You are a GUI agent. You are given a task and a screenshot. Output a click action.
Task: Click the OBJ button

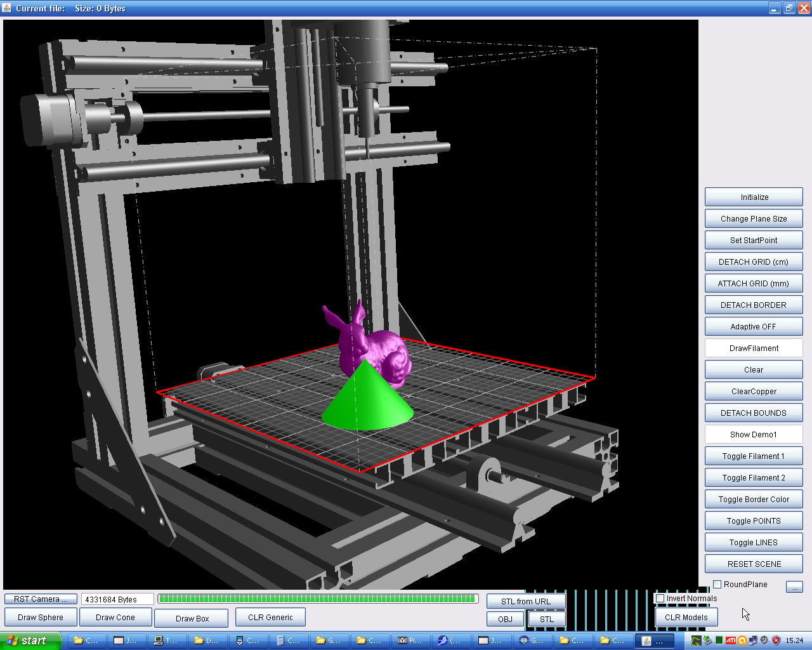pyautogui.click(x=506, y=619)
